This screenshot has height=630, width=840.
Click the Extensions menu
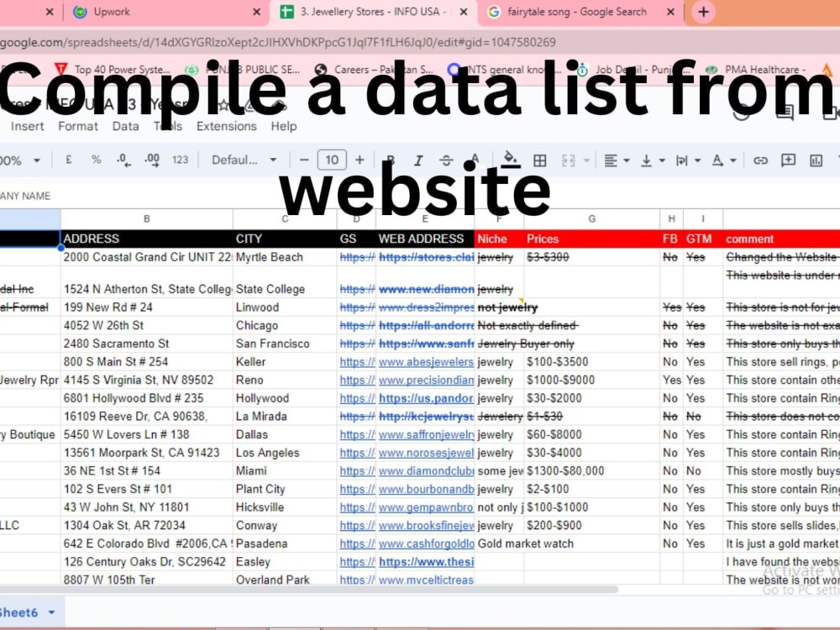pos(226,126)
